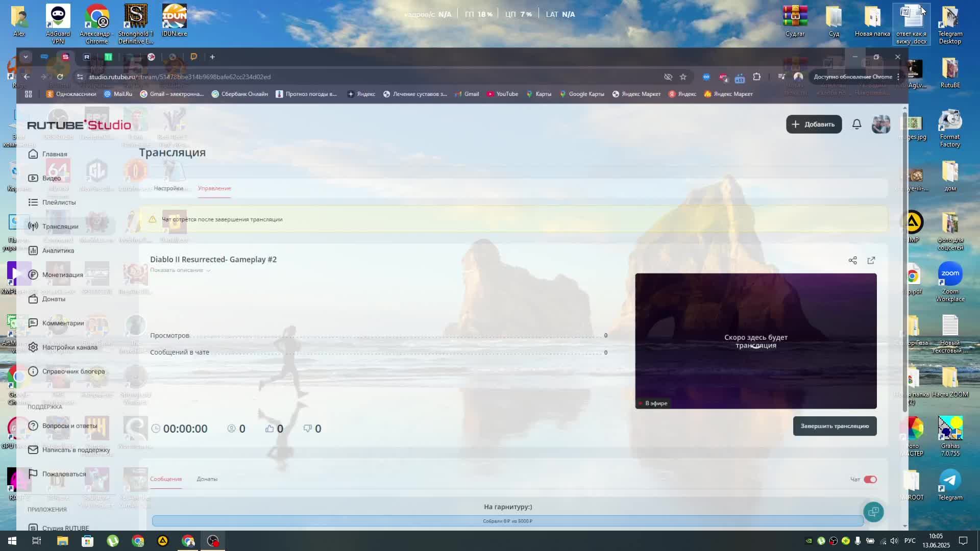Open the Донаты sidebar item
Screen dimensions: 980x551
(53, 299)
